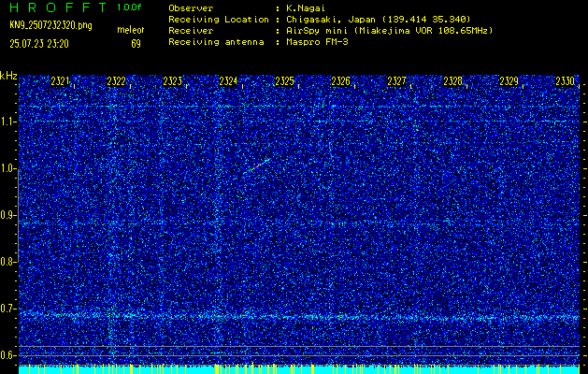This screenshot has width=588, height=374.
Task: Click the HROFFT title text
Action: point(58,7)
